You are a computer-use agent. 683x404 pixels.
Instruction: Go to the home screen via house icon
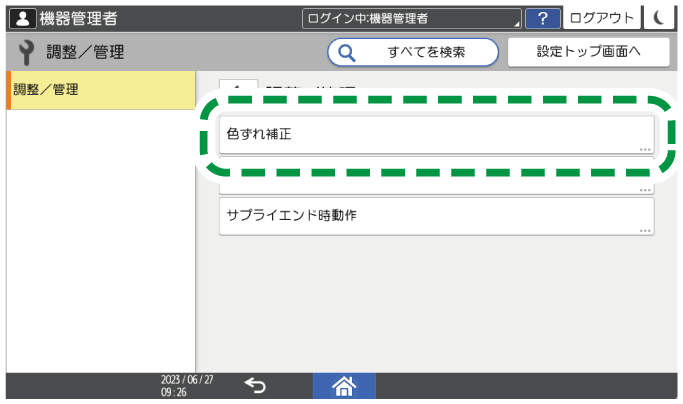tap(344, 386)
